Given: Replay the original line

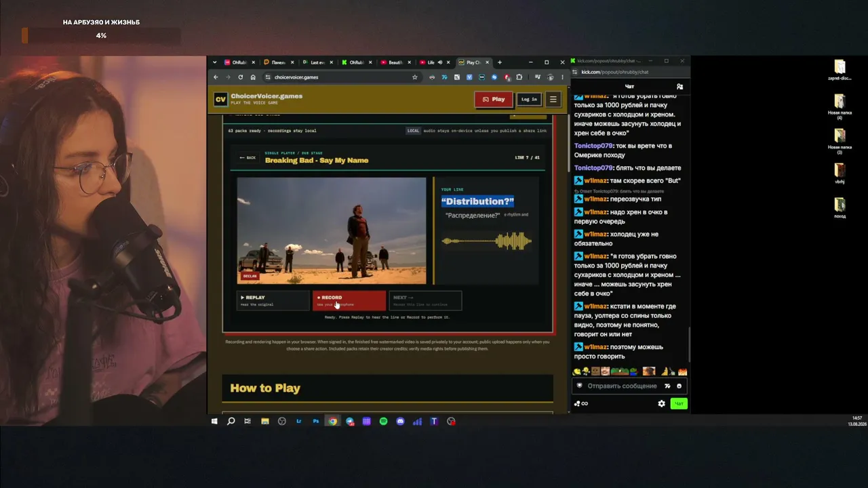Looking at the screenshot, I should pyautogui.click(x=273, y=300).
